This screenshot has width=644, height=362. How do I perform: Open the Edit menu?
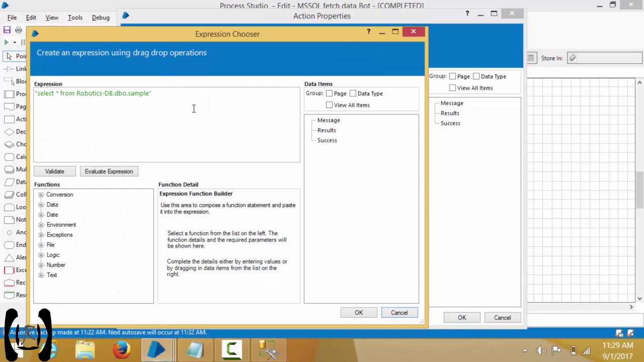(31, 18)
